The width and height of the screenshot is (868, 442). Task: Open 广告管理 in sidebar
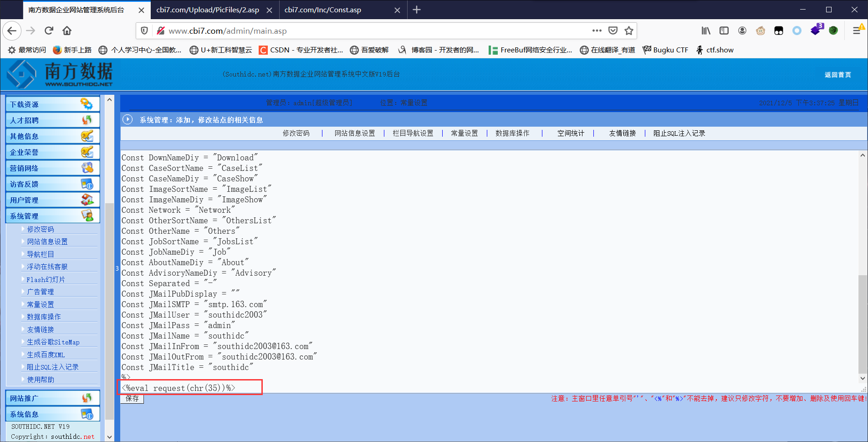point(41,292)
